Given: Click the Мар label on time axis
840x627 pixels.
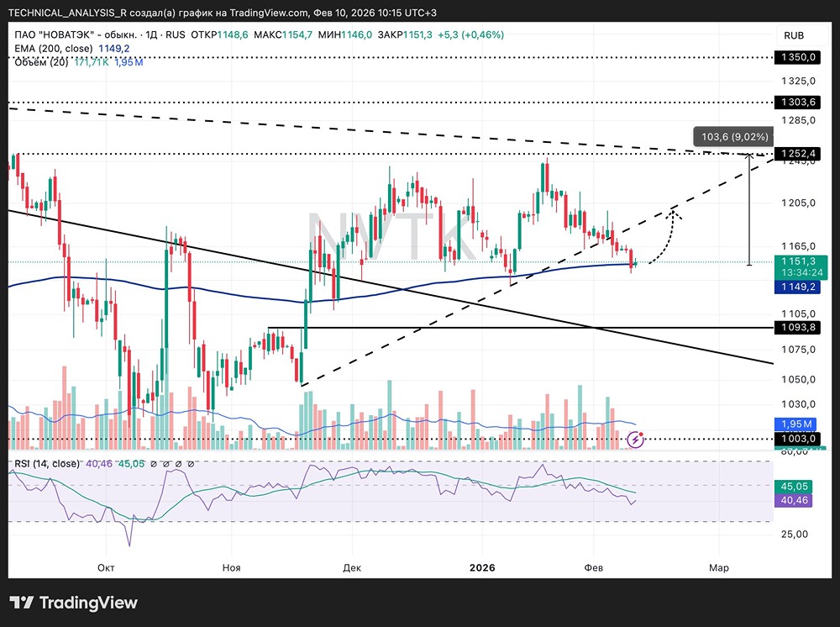Looking at the screenshot, I should (719, 567).
